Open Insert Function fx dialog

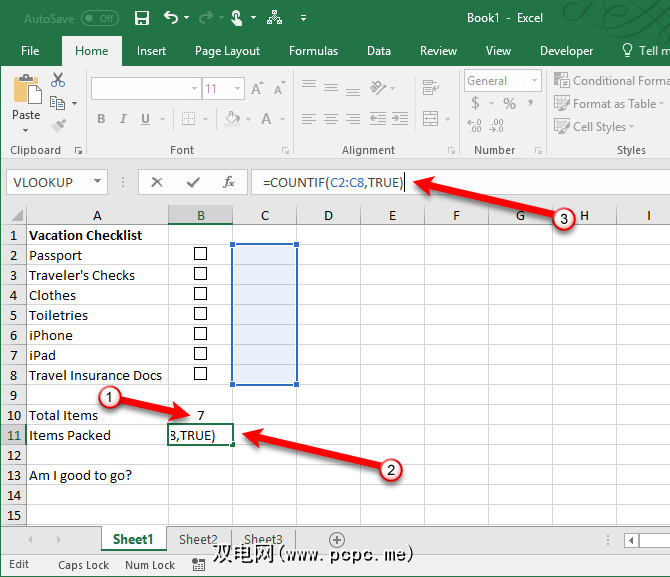228,182
